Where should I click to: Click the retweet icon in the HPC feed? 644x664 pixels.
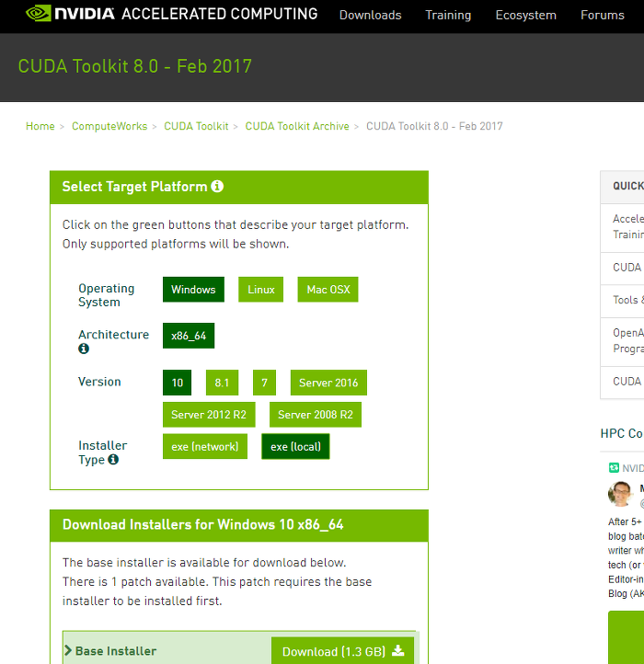click(x=614, y=467)
